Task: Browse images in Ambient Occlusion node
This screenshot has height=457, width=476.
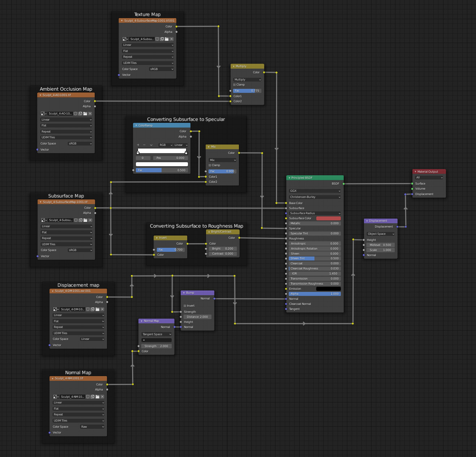Action: tap(44, 113)
